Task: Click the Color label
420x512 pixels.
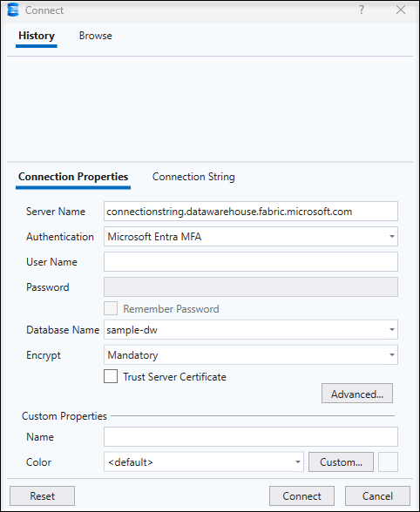Action: point(38,461)
